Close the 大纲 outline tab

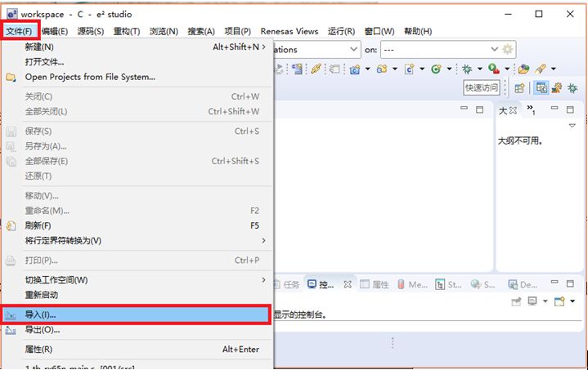(513, 110)
